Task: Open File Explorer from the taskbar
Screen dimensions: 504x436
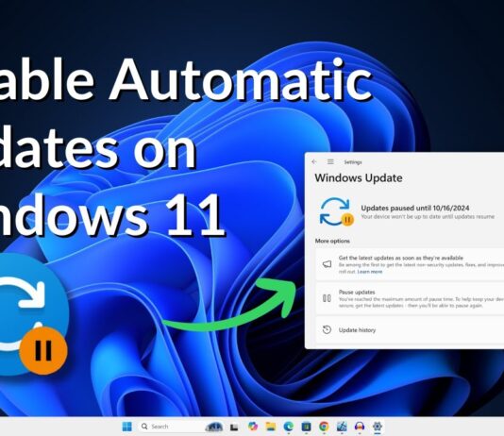Action: pos(271,427)
